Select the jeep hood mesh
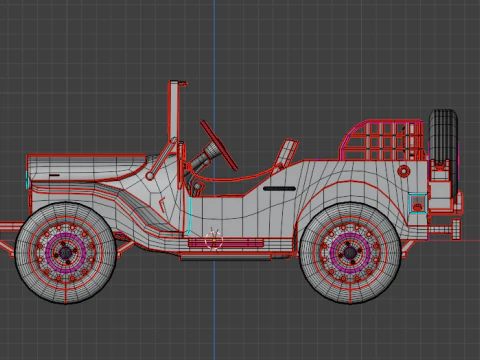480x360 pixels. [87, 167]
